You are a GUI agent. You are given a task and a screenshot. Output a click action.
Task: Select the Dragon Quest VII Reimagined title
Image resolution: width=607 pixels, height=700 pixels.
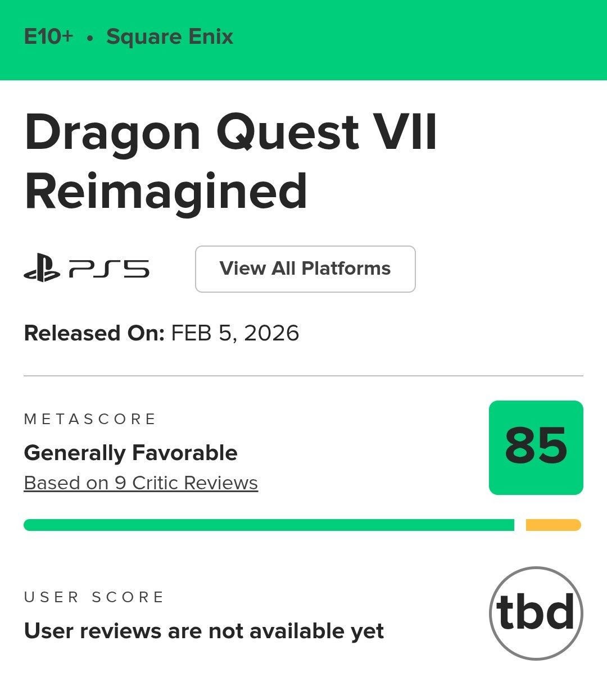tap(230, 162)
